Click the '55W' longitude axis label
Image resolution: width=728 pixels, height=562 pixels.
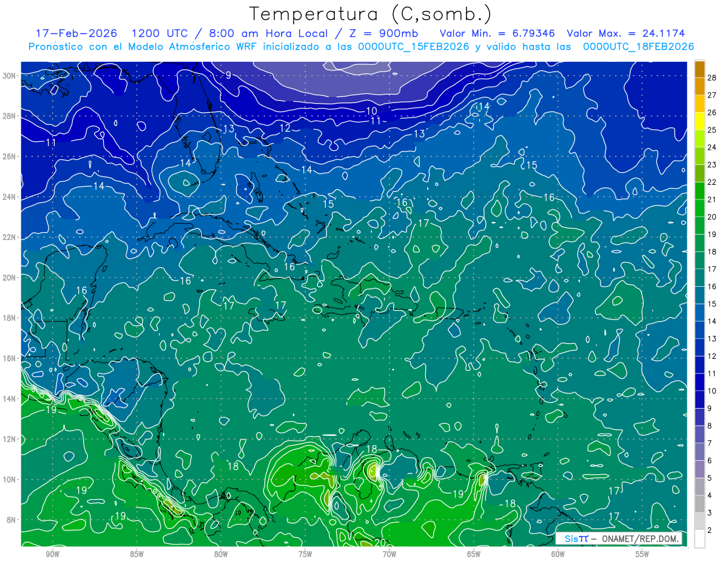[642, 554]
